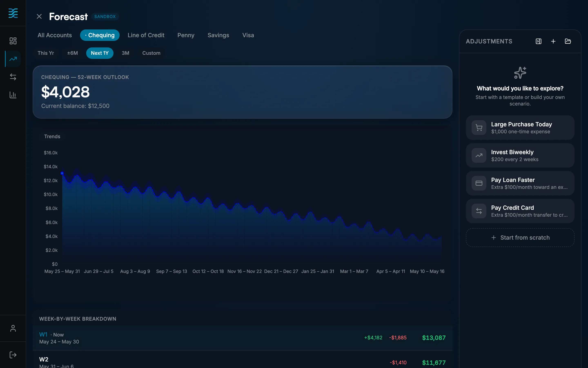Screen dimensions: 588x368
Task: Click CHEQUING — 52-WEEK OUTLOOK heading
Action: coord(85,77)
